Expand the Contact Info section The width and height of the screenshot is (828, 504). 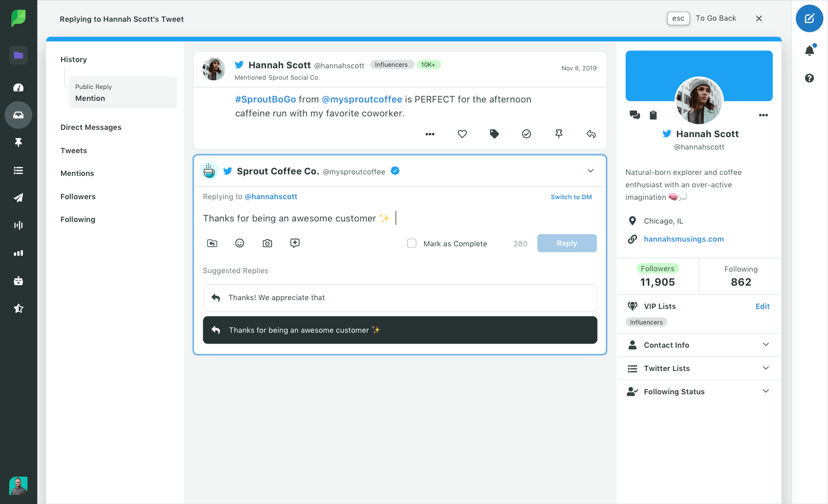699,345
